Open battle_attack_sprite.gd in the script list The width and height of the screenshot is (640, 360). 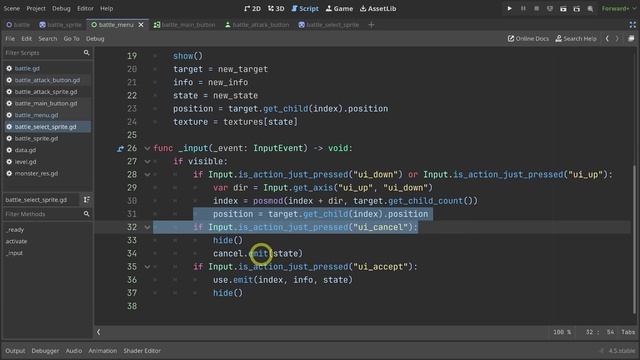coord(47,92)
